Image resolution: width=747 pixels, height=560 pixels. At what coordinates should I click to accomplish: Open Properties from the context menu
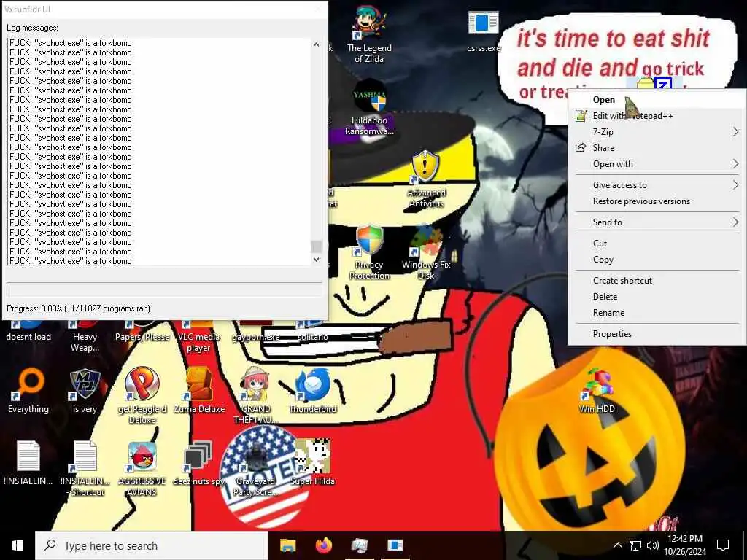[x=657, y=334]
